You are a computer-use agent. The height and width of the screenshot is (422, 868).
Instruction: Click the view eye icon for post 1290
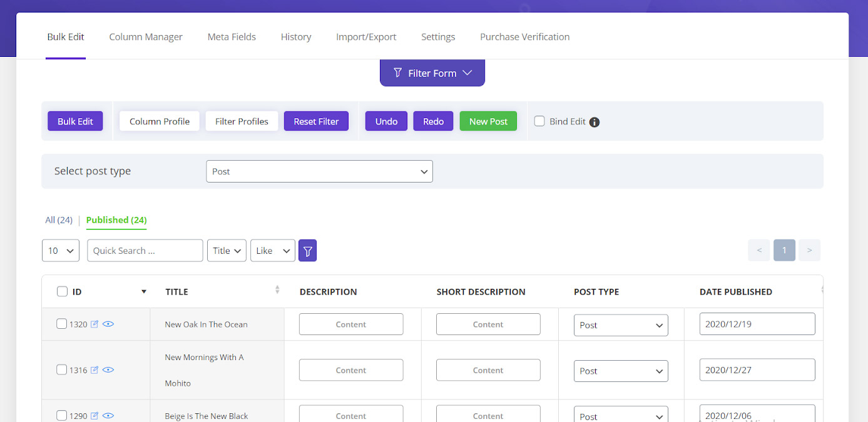(108, 415)
